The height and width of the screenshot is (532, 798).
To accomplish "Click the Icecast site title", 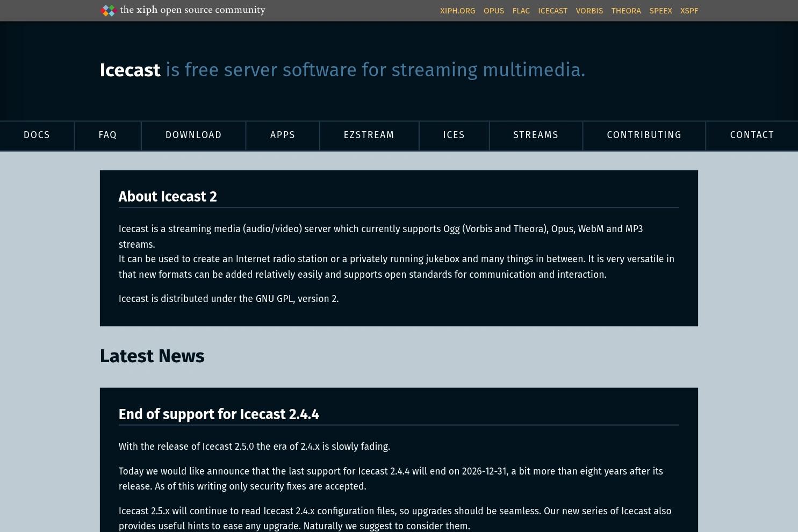I will coord(130,70).
